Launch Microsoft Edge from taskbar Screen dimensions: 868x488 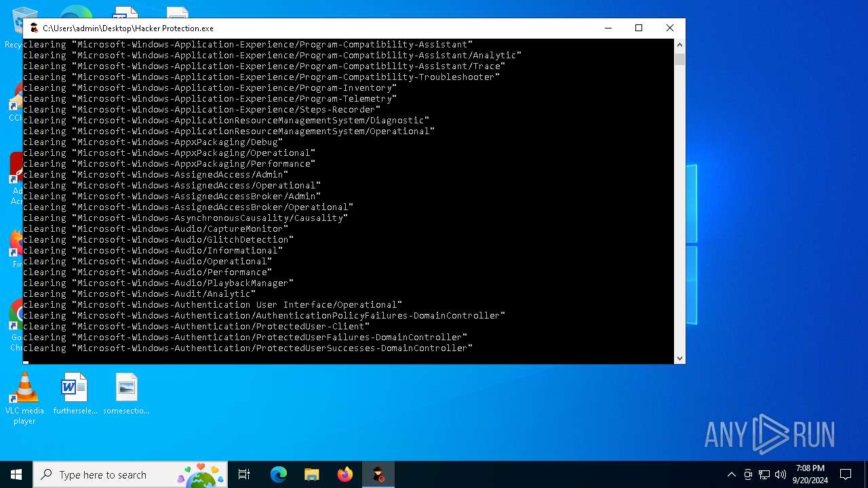pos(279,474)
